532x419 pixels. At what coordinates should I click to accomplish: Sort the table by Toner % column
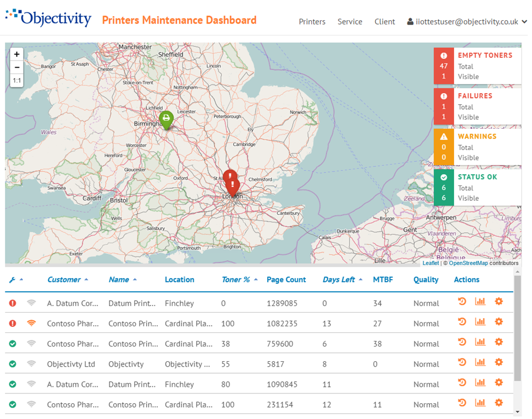(239, 280)
